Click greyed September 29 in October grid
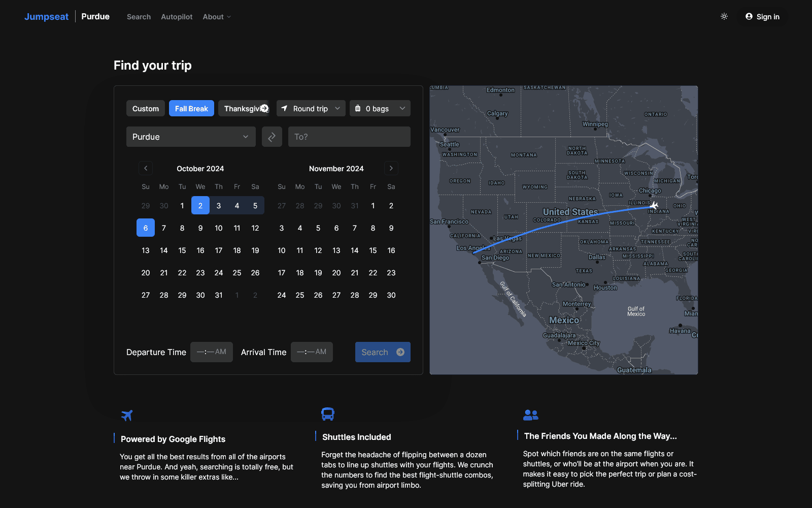Screen dimensions: 812x508 (146, 205)
